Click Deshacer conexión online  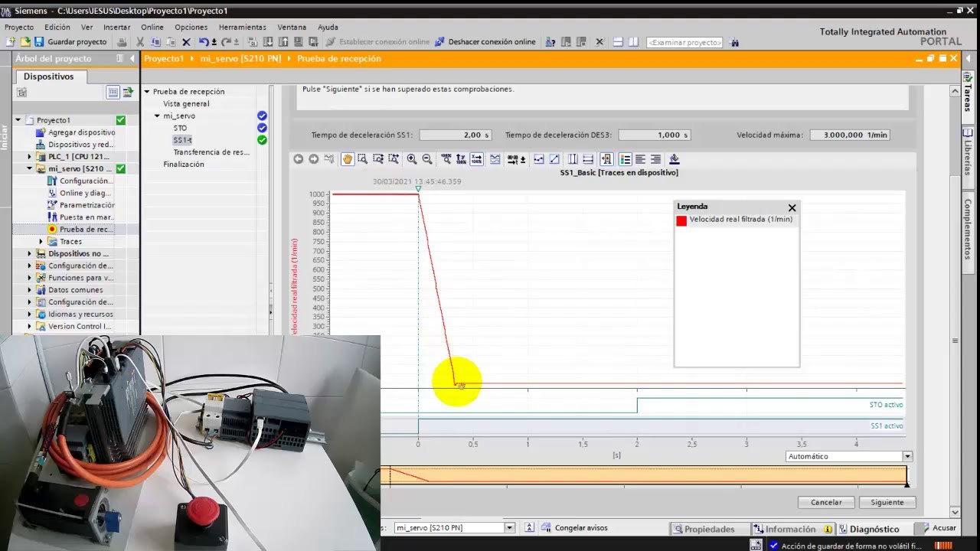coord(485,42)
